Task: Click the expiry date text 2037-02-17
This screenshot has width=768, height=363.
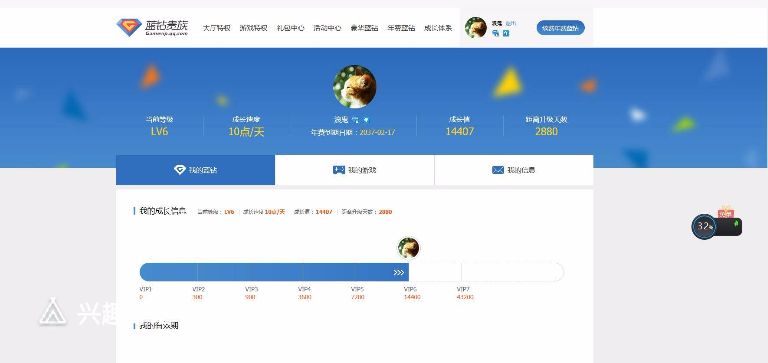Action: click(x=378, y=132)
